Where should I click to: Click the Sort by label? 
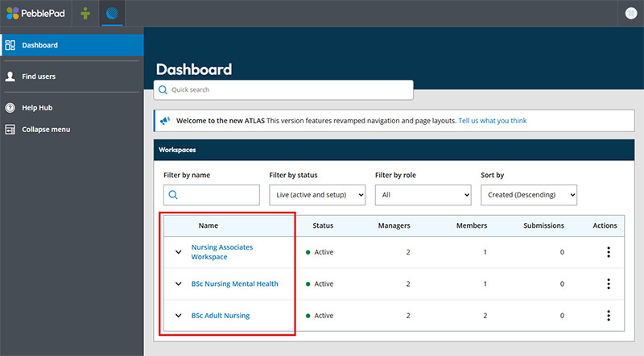(493, 175)
